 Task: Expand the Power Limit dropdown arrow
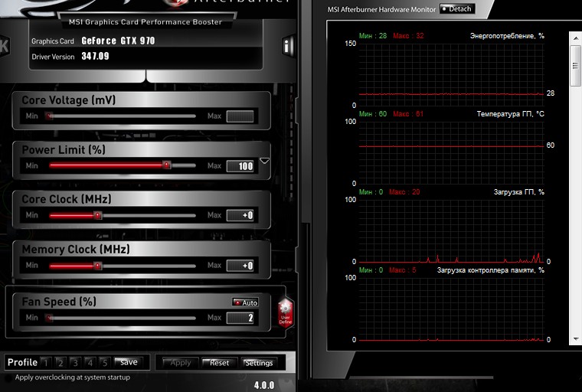click(x=264, y=162)
